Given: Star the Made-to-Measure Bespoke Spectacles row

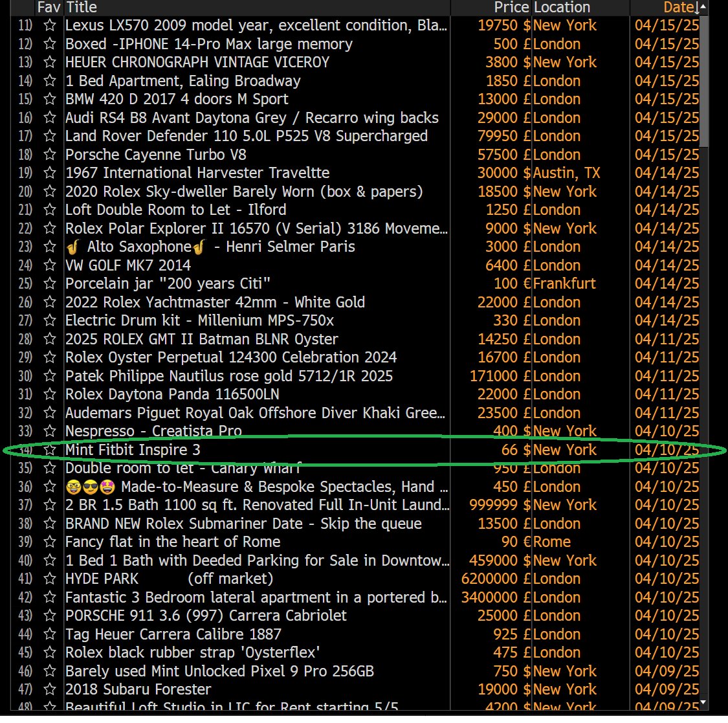Looking at the screenshot, I should coord(50,487).
